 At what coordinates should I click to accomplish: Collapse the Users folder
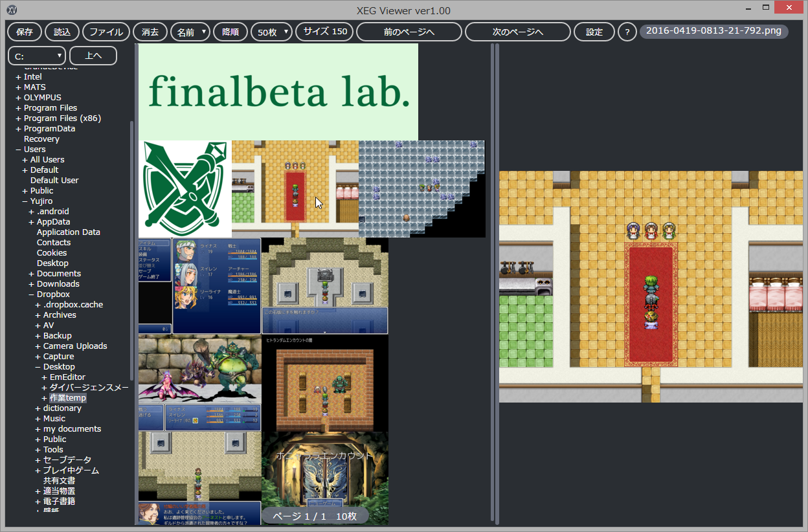[x=19, y=150]
